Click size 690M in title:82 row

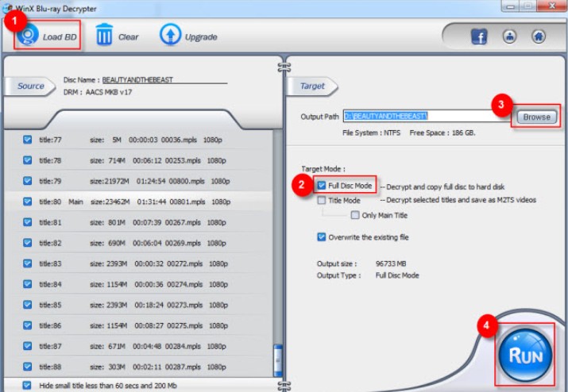coord(116,243)
